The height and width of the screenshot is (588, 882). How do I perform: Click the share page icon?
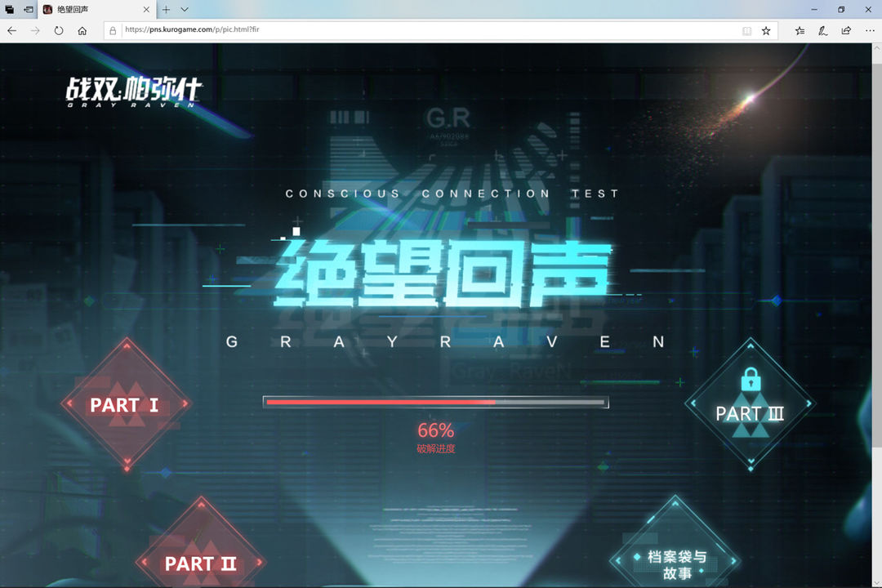846,31
